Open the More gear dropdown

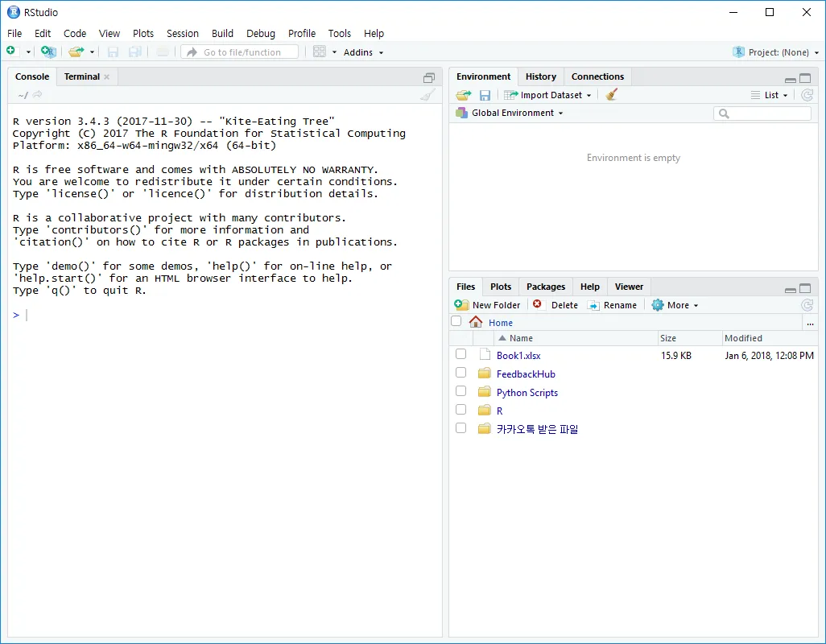tap(675, 305)
